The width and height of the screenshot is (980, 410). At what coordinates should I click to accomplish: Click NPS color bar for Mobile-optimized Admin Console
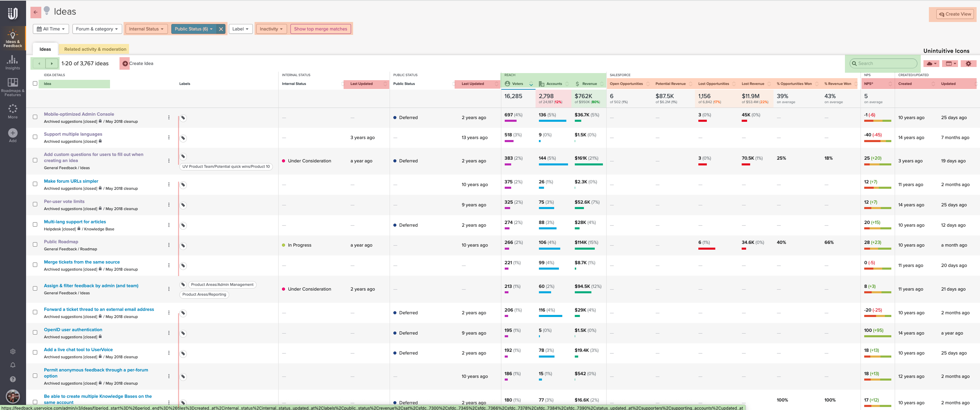[877, 121]
